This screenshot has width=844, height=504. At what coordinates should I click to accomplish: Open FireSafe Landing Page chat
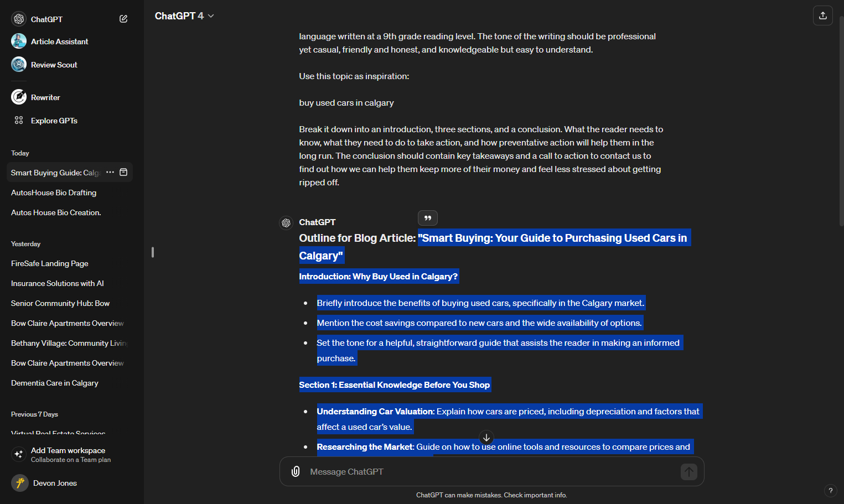pos(50,263)
